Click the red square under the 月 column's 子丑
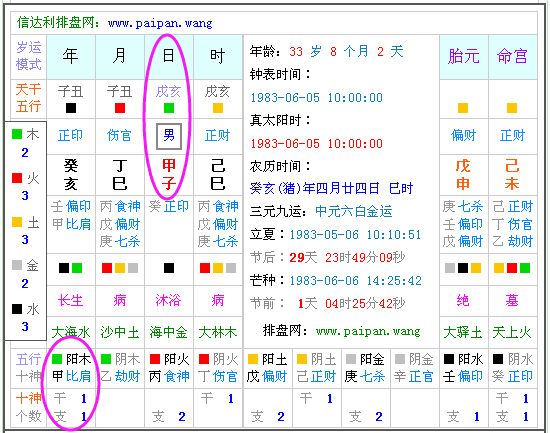The image size is (550, 433). (120, 108)
